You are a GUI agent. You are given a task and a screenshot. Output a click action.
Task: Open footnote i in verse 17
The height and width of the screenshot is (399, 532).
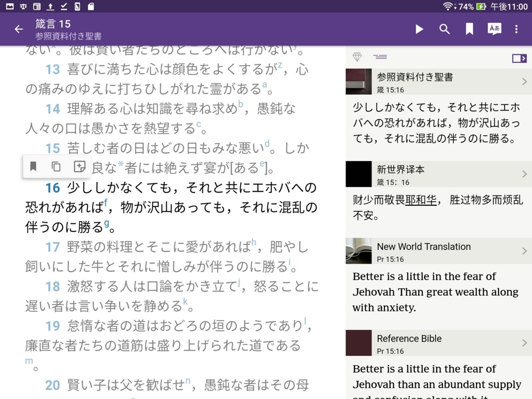point(289,262)
